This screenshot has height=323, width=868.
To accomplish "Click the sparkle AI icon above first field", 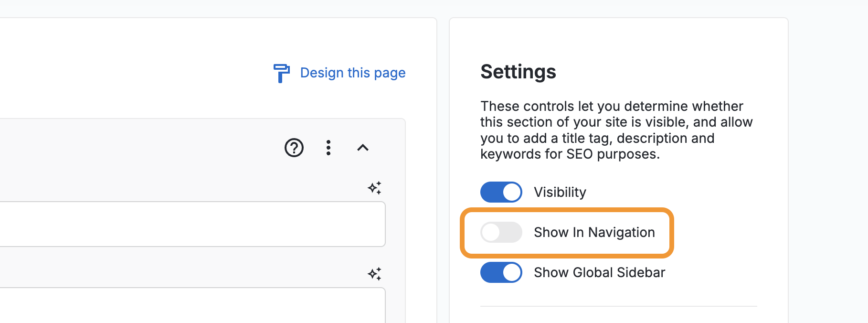I will pos(375,188).
